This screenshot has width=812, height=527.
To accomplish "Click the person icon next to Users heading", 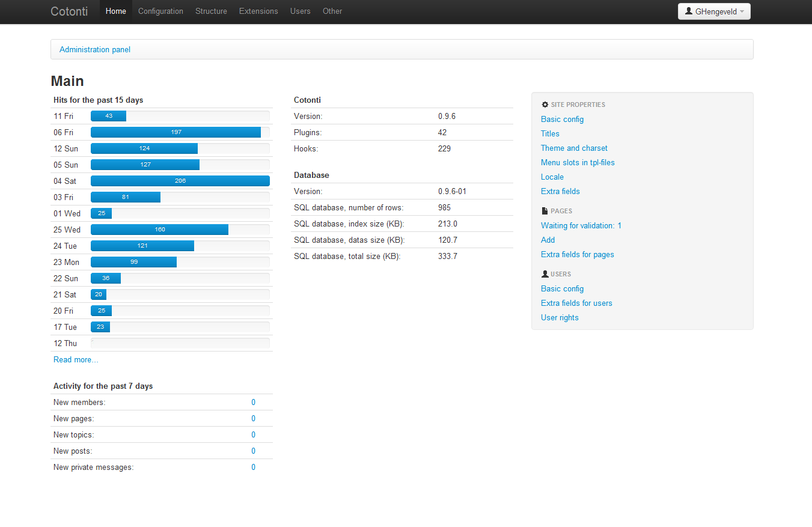I will tap(545, 274).
